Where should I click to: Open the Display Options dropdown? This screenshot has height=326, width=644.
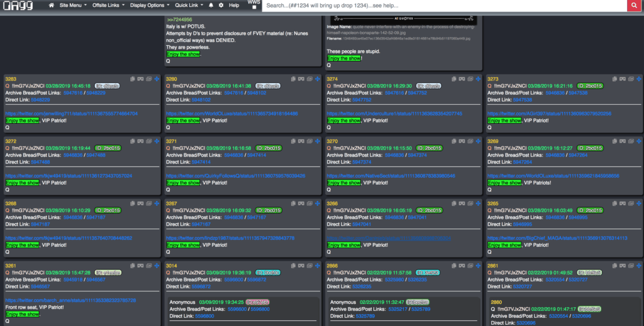click(x=150, y=5)
